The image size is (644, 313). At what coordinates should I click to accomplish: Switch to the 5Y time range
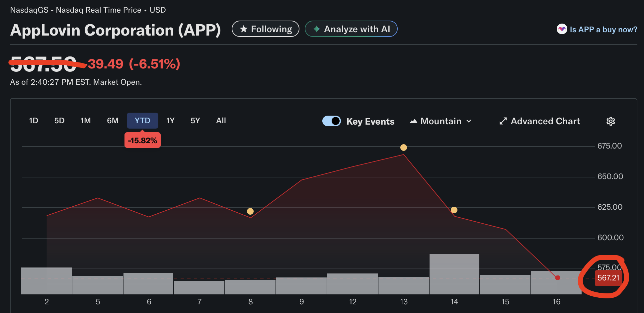point(195,121)
